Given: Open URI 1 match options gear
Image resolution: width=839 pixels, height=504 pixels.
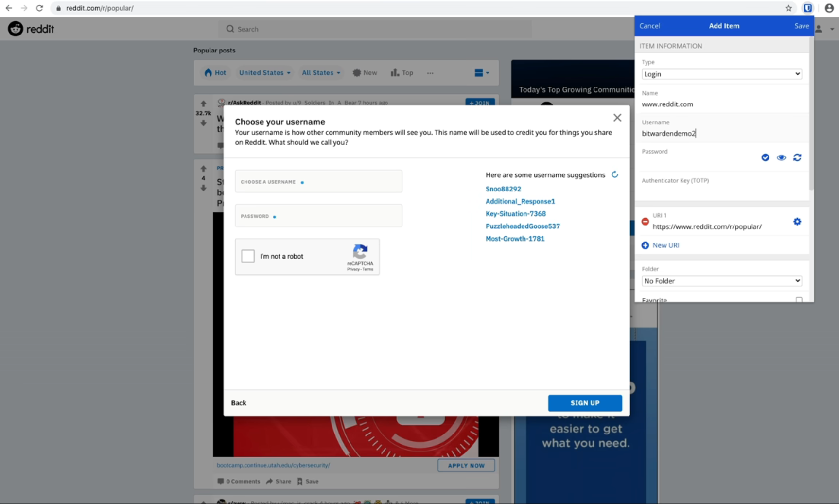Looking at the screenshot, I should point(797,222).
